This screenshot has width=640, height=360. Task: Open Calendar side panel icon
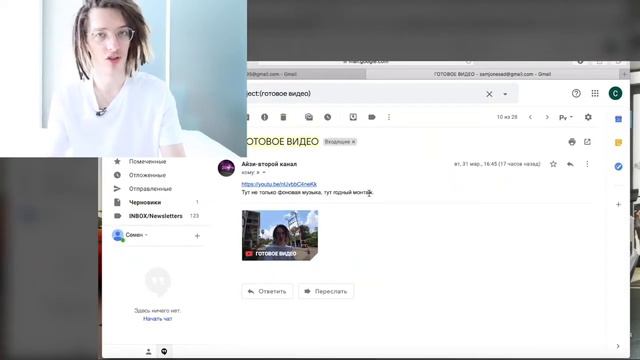coord(618,119)
